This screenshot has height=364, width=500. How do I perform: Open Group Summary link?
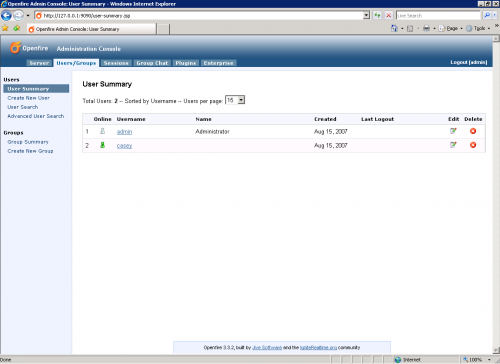coord(28,142)
